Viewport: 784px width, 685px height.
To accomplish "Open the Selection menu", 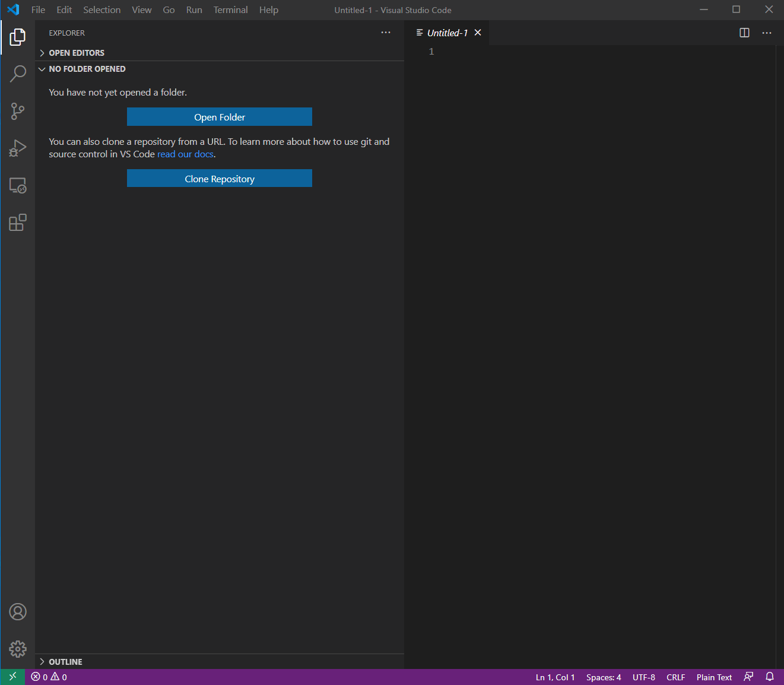I will tap(101, 9).
